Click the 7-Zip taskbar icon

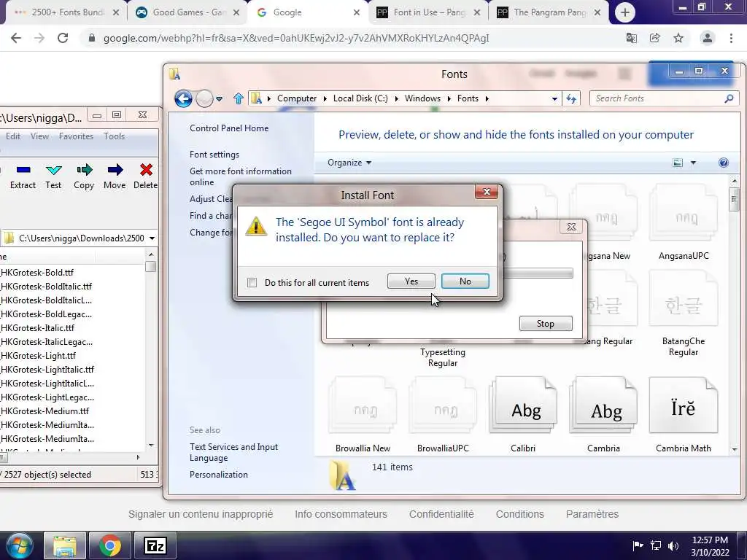coord(155,545)
